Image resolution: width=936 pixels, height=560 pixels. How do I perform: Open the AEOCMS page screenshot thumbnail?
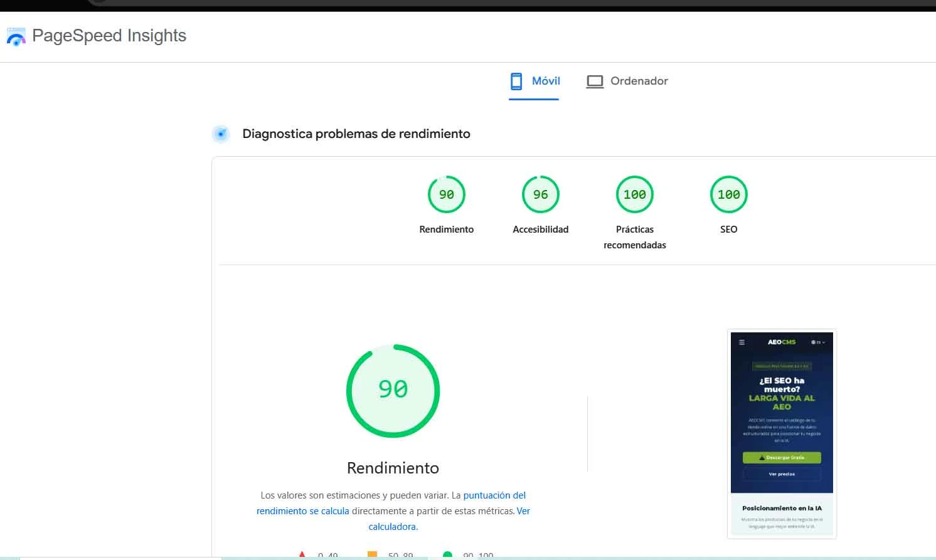click(x=782, y=434)
